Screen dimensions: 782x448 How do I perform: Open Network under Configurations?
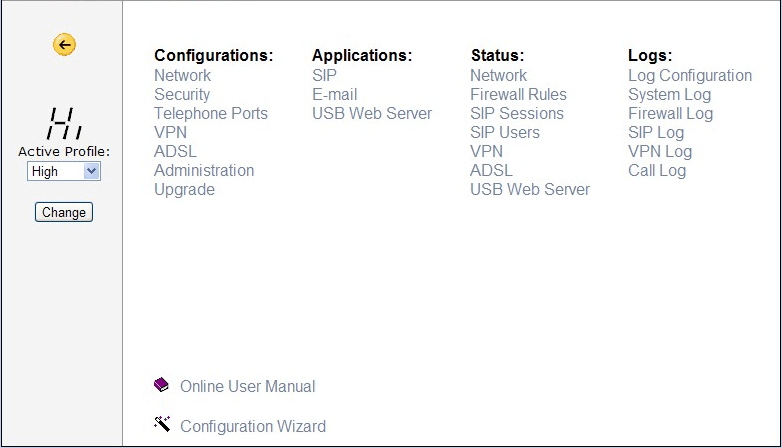coord(182,75)
